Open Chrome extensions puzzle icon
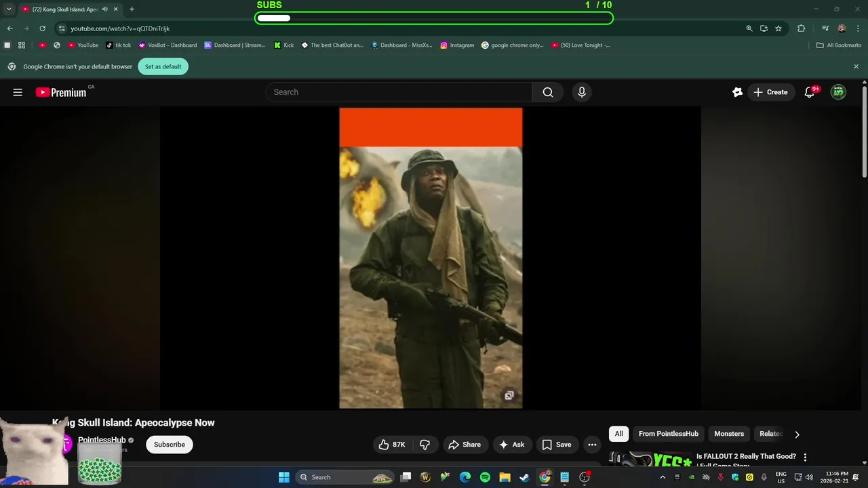This screenshot has height=488, width=868. (802, 28)
